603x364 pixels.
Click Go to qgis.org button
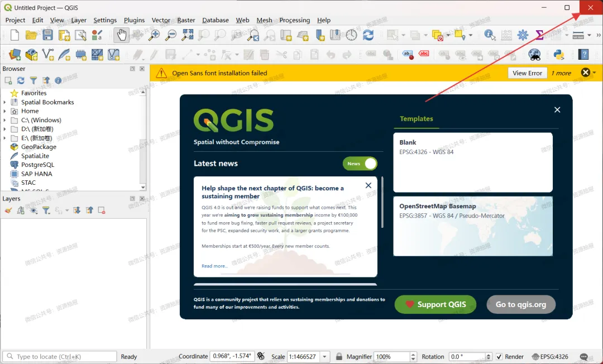coord(521,304)
